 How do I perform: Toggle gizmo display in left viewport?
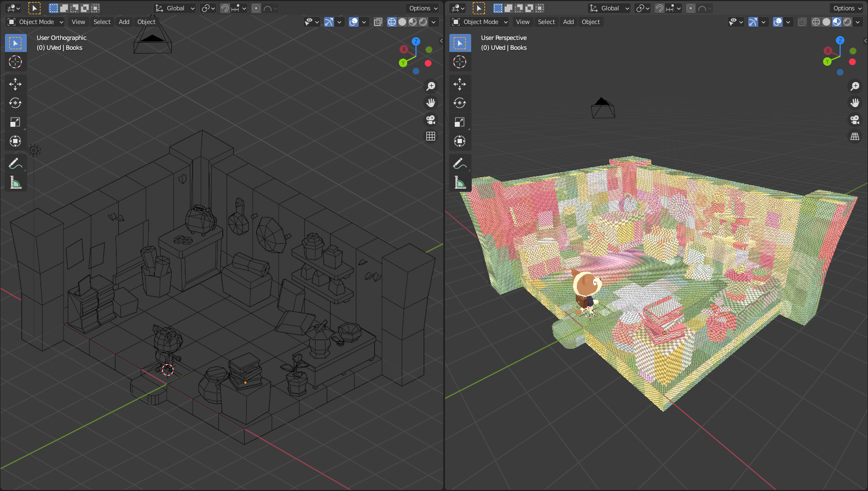[329, 22]
